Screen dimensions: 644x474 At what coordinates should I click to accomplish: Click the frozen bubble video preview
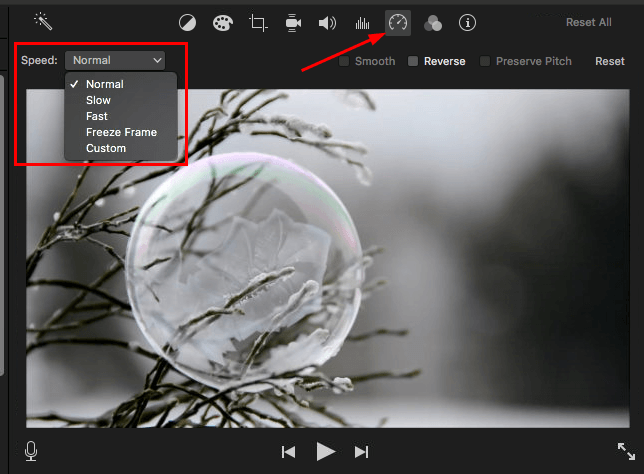tap(328, 258)
